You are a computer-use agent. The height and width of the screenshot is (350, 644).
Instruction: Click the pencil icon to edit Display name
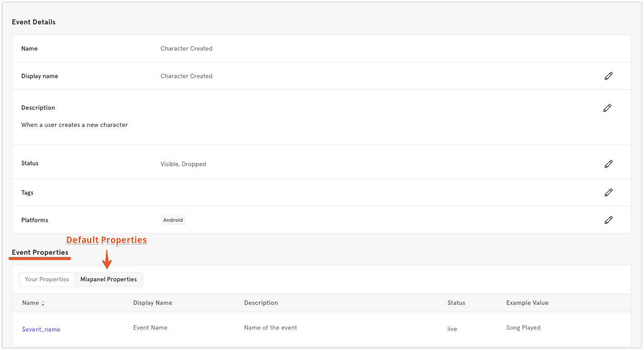coord(608,76)
